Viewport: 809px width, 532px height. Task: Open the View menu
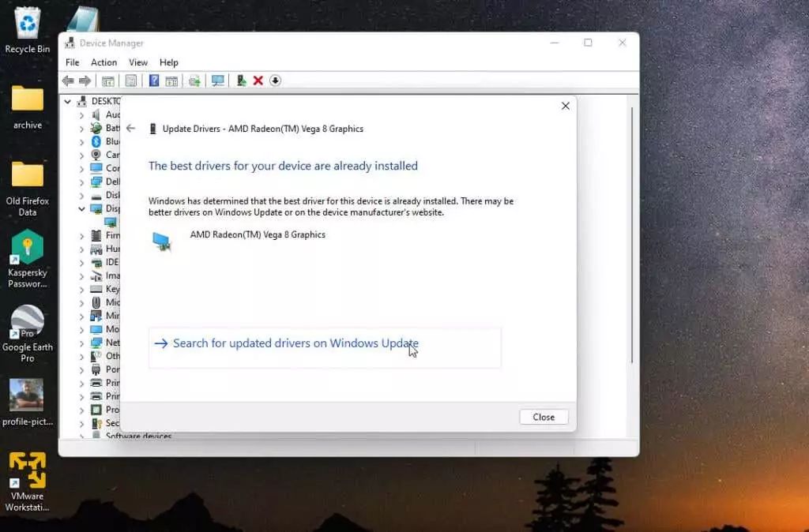click(x=137, y=62)
